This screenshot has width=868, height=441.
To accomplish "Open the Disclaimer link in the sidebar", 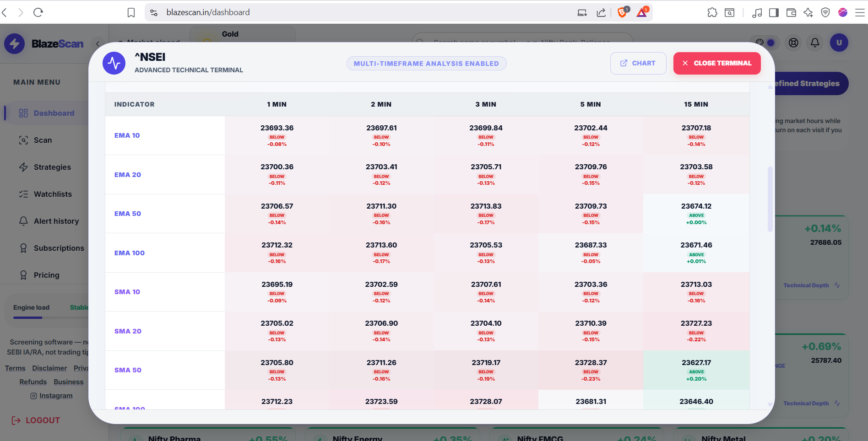I will click(49, 368).
